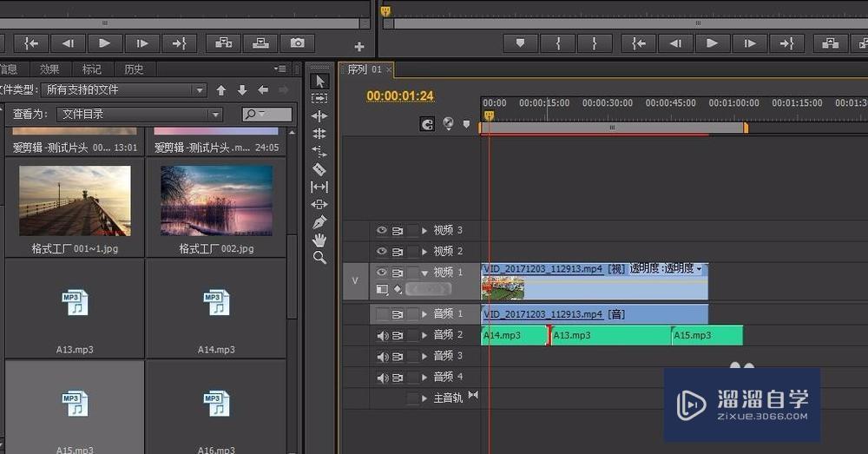Navigate back in media browser

(263, 89)
